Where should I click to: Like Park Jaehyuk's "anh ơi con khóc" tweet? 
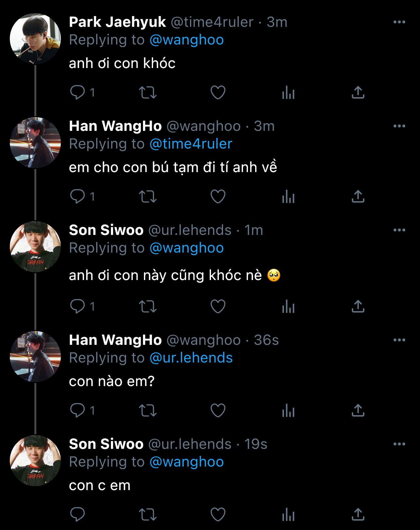tap(218, 93)
